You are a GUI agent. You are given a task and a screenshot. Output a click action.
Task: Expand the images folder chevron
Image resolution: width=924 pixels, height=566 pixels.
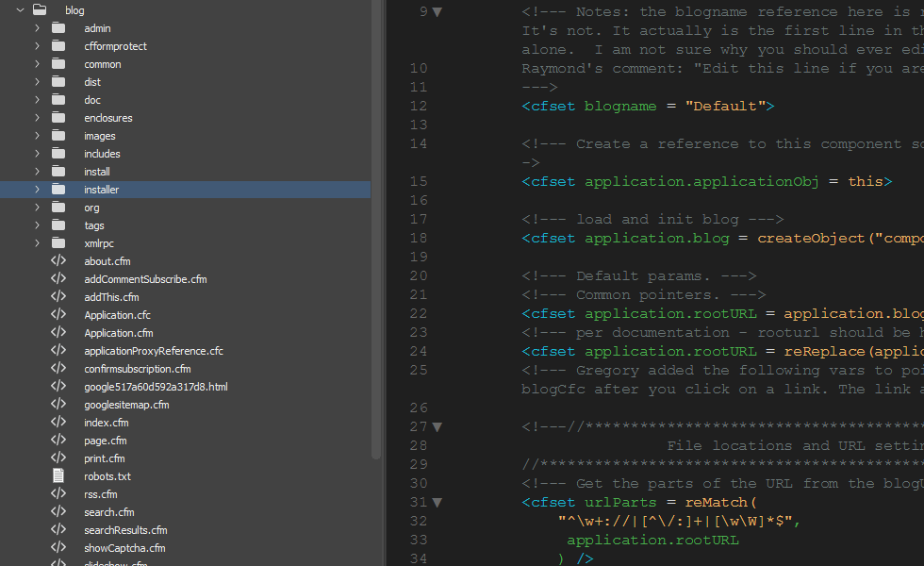pyautogui.click(x=37, y=136)
